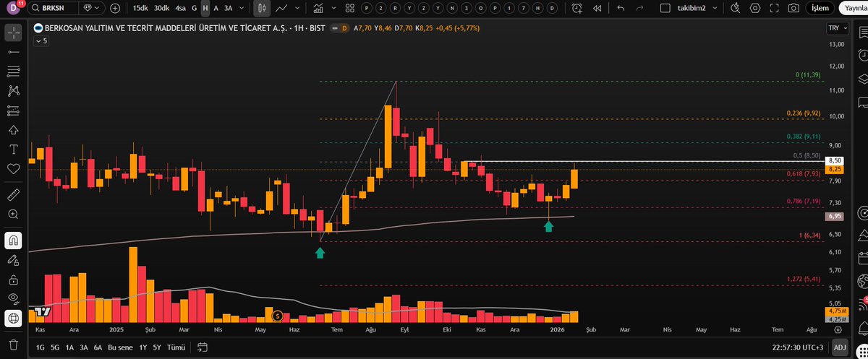
Task: Select the 3A interval
Action: [228, 8]
